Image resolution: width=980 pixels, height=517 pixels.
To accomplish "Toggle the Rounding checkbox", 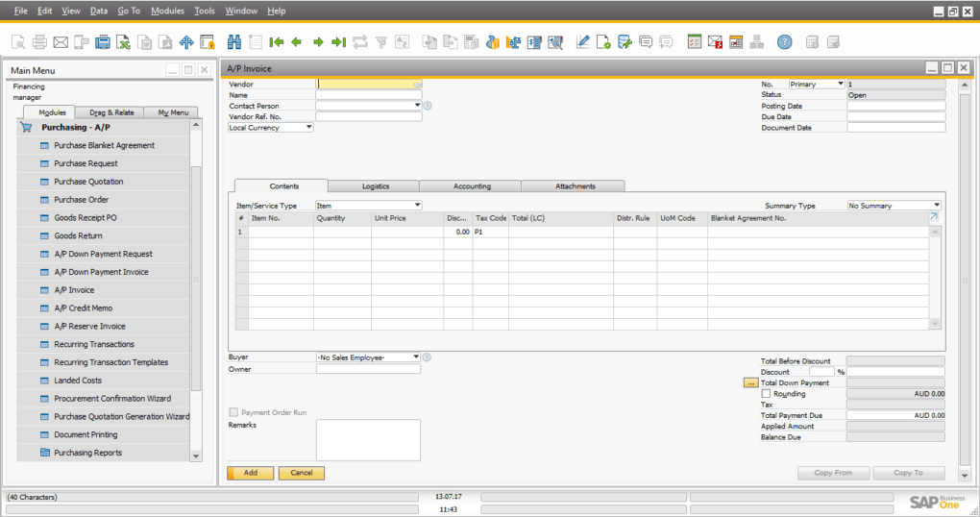I will [766, 394].
